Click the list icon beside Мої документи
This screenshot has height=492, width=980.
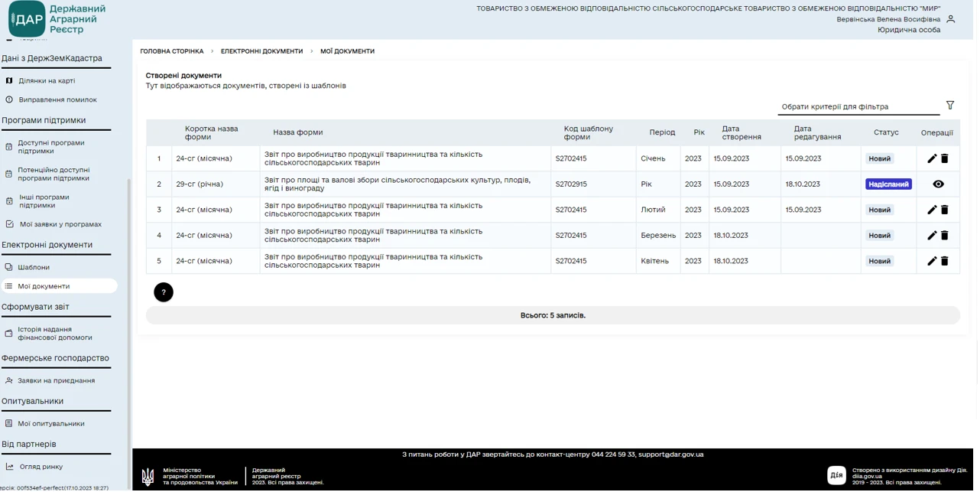pos(9,287)
